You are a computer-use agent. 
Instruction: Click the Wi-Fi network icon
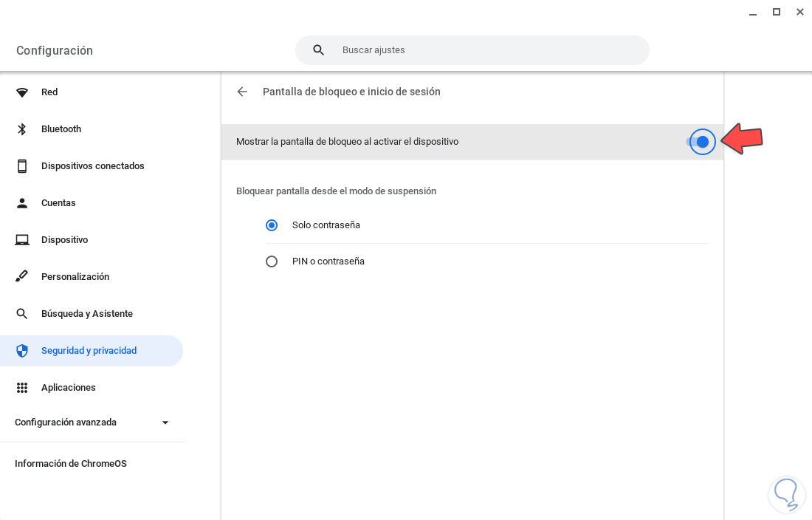point(22,92)
